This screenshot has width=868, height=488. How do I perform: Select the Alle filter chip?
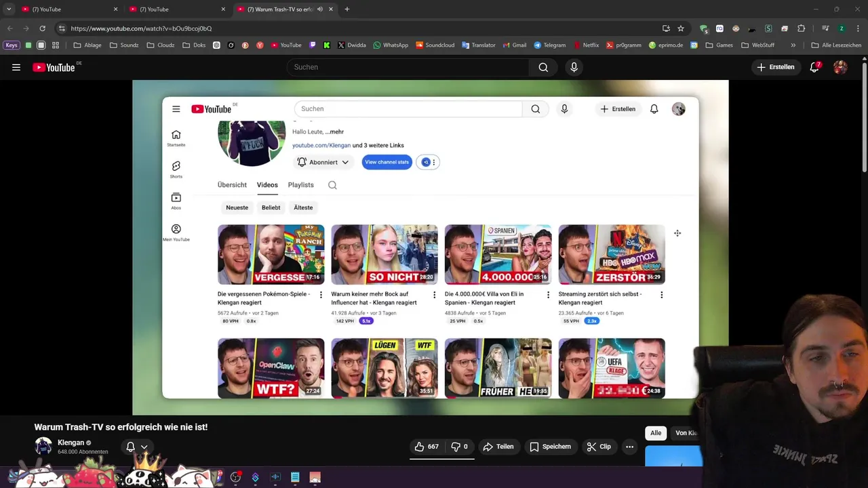pyautogui.click(x=656, y=433)
